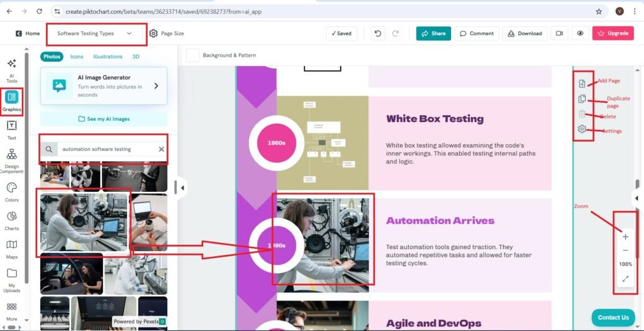644x331 pixels.
Task: Open the Background & Pattern color swatch
Action: (192, 55)
